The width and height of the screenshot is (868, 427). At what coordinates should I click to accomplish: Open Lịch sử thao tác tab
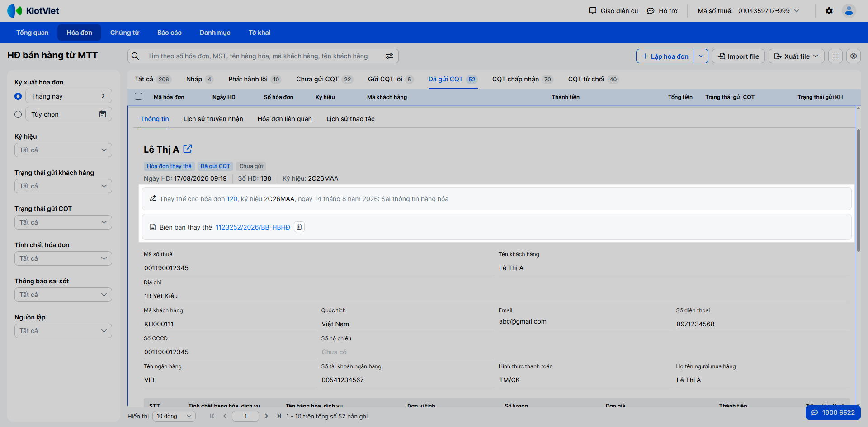(350, 119)
